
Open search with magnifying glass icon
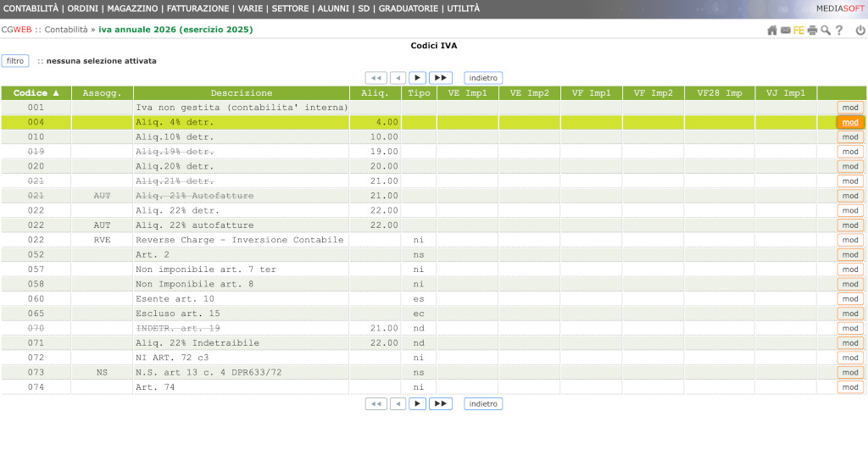[x=826, y=31]
